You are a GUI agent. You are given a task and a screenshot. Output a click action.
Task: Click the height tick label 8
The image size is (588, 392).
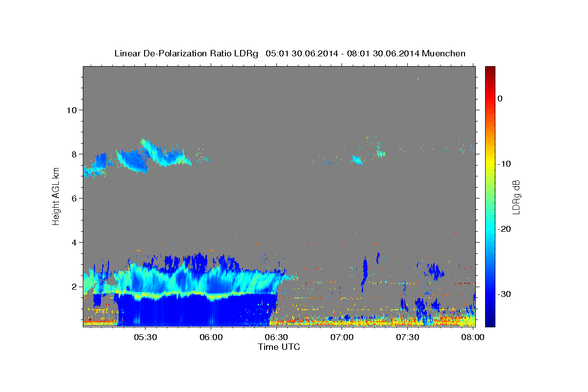pos(74,154)
